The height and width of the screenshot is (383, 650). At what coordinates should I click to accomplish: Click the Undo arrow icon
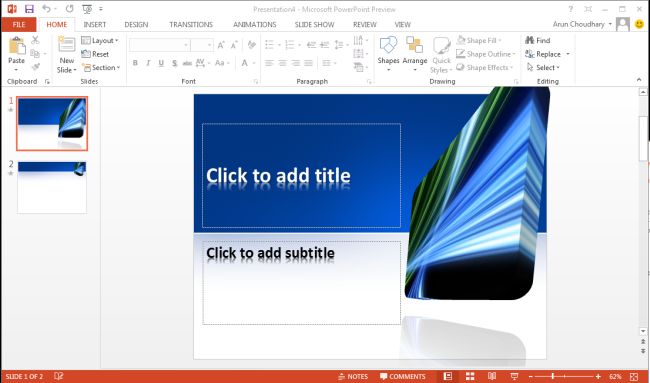point(46,9)
